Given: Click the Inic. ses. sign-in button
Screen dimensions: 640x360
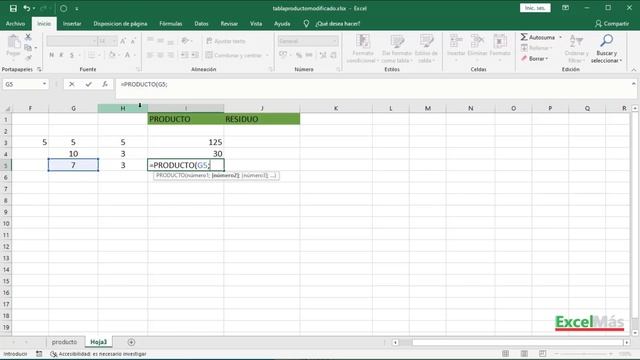Looking at the screenshot, I should [535, 8].
